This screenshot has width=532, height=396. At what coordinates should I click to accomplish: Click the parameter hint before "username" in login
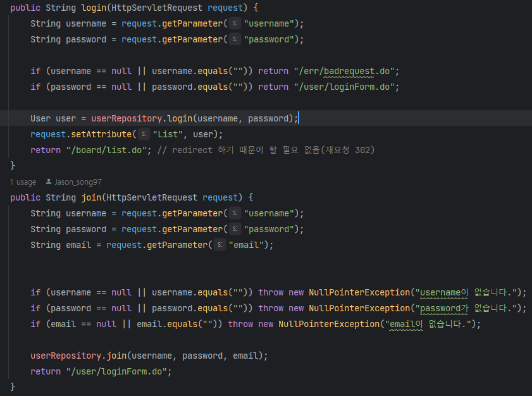235,23
